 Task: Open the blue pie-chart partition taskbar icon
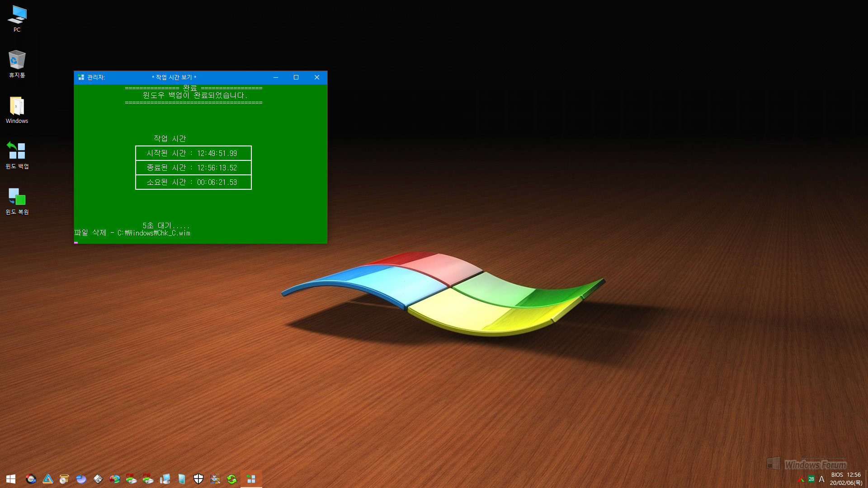[81, 479]
